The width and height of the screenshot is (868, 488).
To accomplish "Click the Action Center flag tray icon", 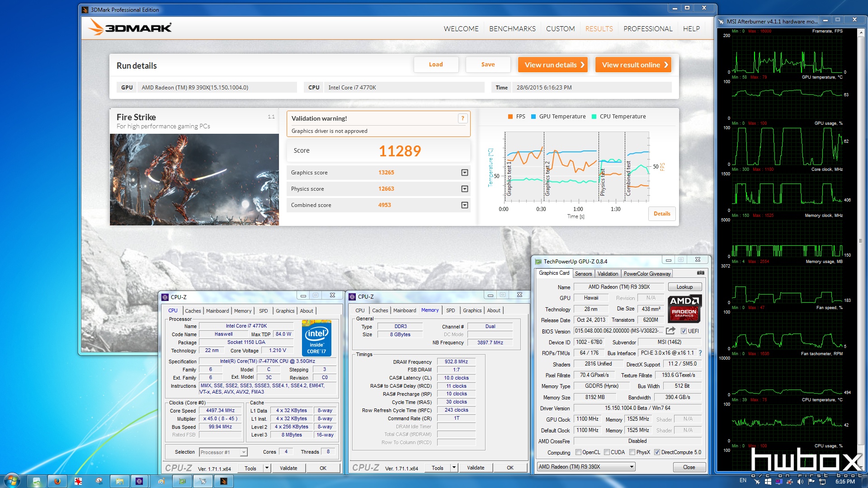I will pos(811,482).
